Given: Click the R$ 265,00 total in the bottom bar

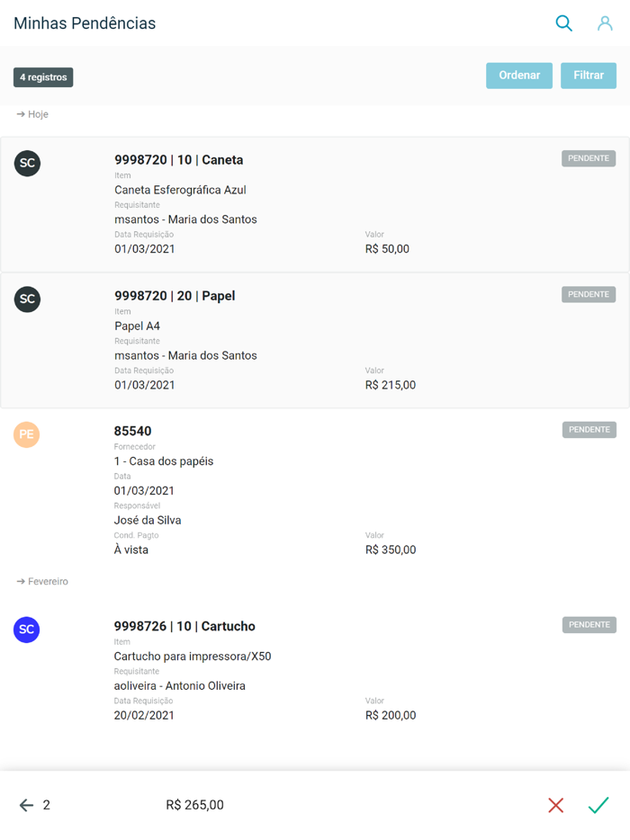Looking at the screenshot, I should click(x=194, y=805).
